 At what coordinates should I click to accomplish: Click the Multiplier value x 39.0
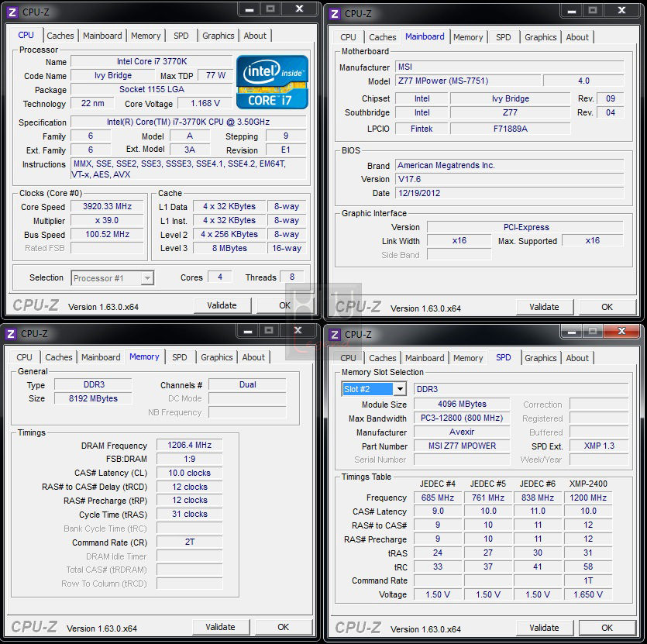coord(107,220)
